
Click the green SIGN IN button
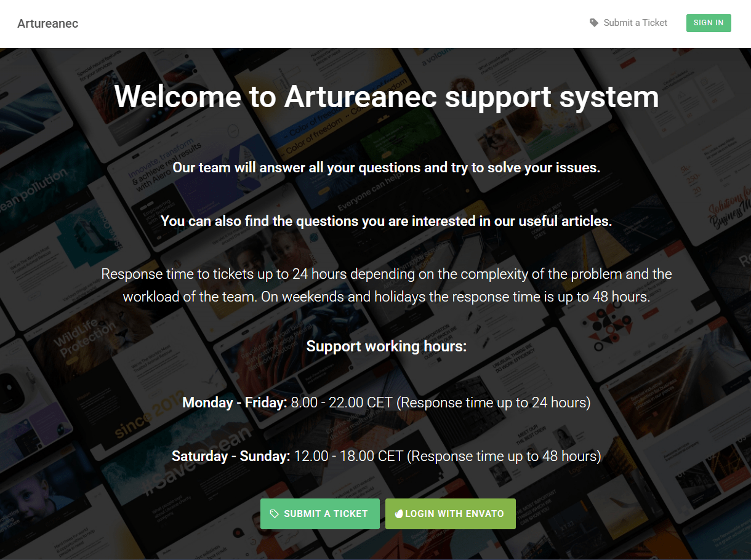tap(709, 23)
